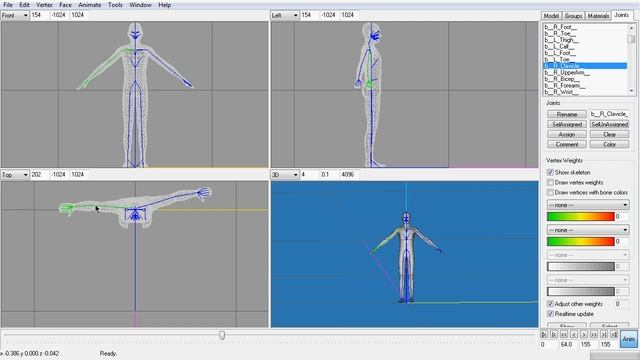640x360 pixels.
Task: Click the joint Color button
Action: tap(609, 144)
